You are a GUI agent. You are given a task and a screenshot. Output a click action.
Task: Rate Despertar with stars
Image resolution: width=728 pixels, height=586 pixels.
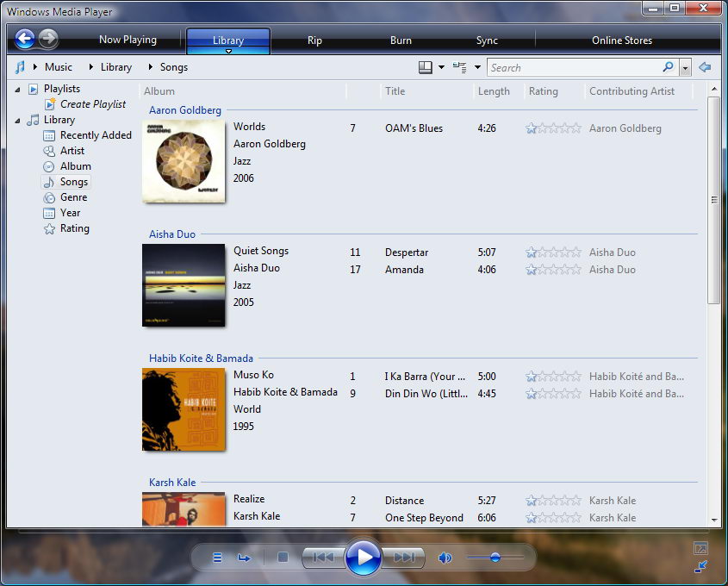553,252
